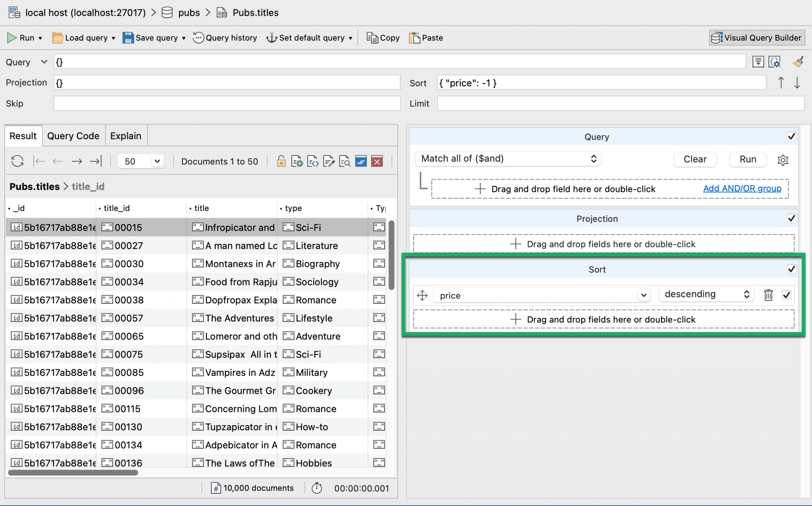The image size is (812, 506).
Task: Go to next page of documents
Action: coord(77,161)
